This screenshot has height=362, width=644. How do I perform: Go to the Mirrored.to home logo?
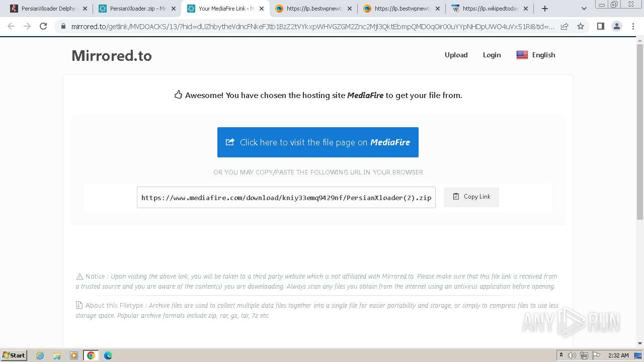[x=112, y=55]
